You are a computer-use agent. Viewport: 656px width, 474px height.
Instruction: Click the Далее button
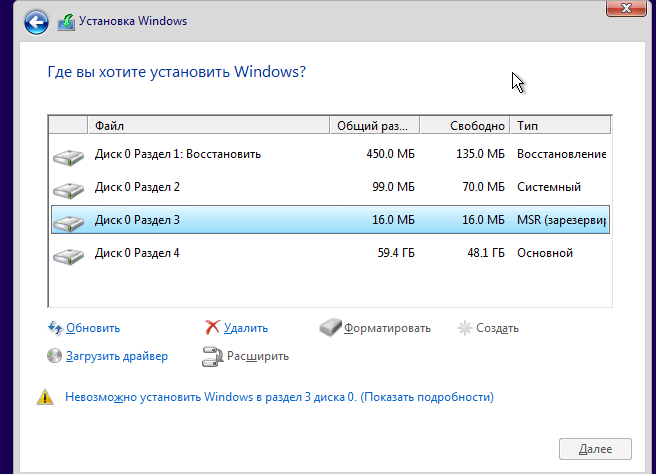tap(595, 449)
